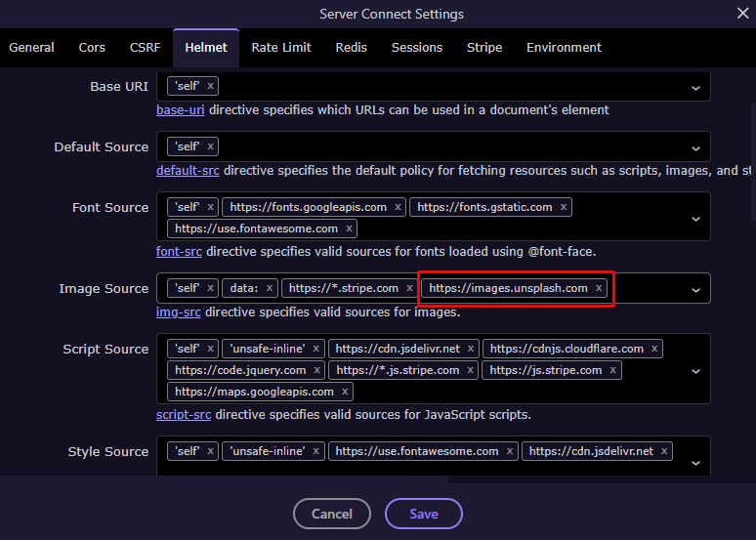Expand the Base URI dropdown
756x540 pixels.
click(x=695, y=87)
